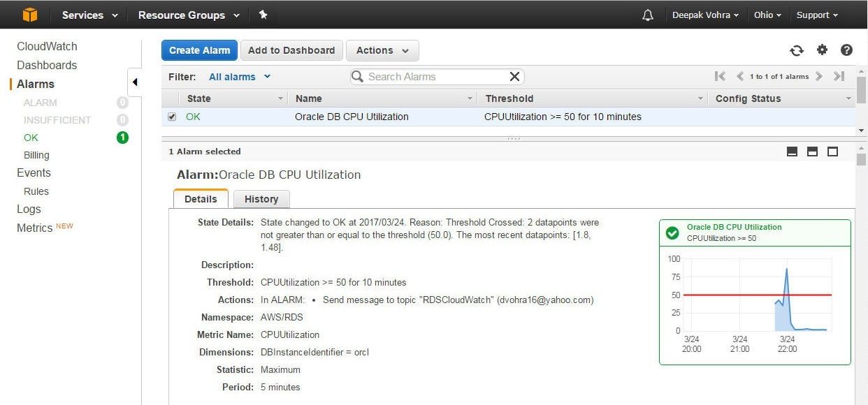Click the Search Alarms input field

coord(437,77)
